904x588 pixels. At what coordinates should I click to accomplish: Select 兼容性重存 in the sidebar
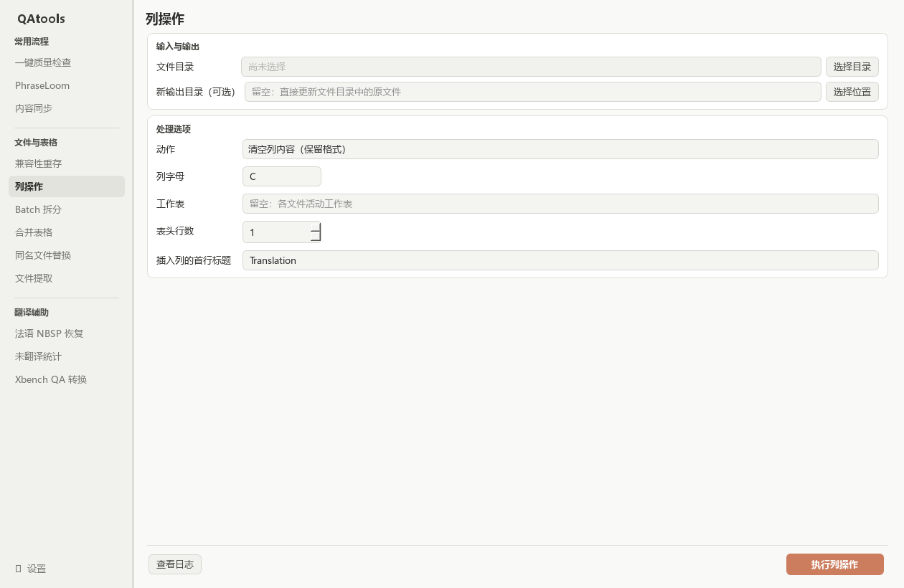pyautogui.click(x=67, y=163)
